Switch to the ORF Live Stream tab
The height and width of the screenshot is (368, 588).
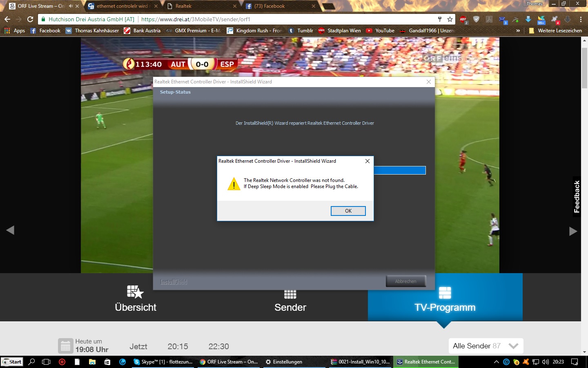click(41, 6)
